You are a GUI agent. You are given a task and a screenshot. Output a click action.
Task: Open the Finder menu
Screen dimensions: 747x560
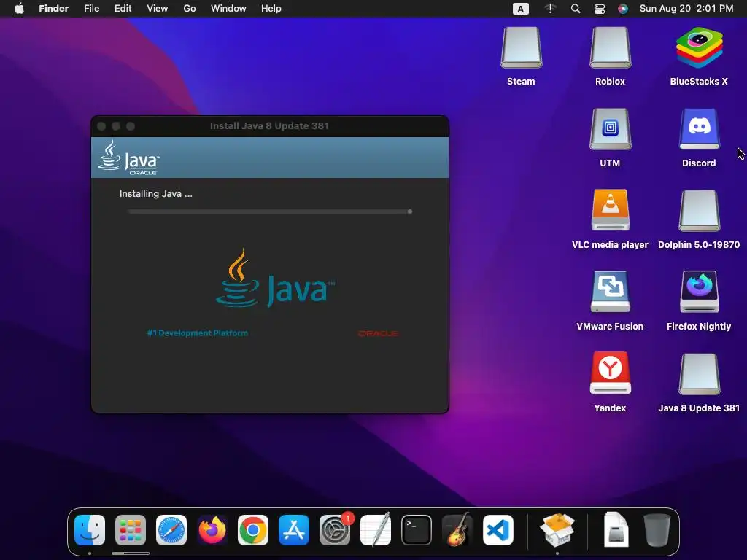tap(54, 9)
